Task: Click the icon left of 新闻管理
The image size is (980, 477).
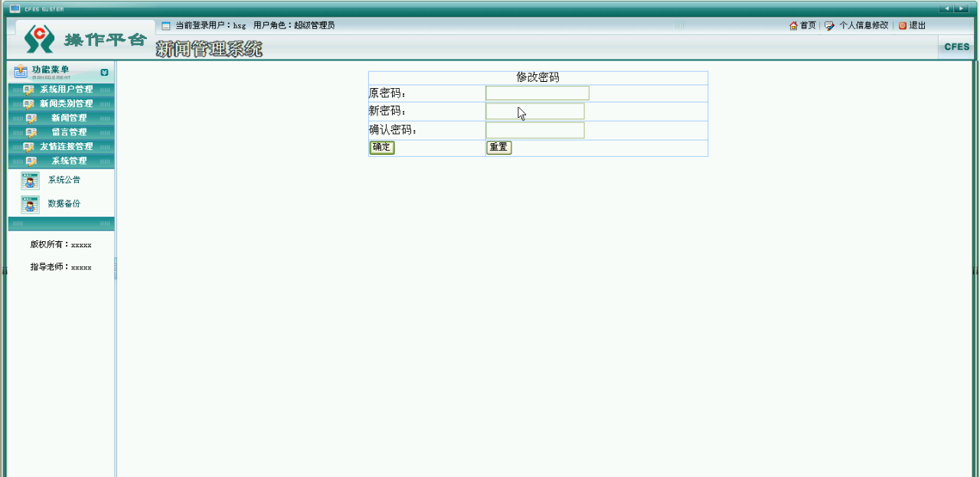Action: click(31, 118)
